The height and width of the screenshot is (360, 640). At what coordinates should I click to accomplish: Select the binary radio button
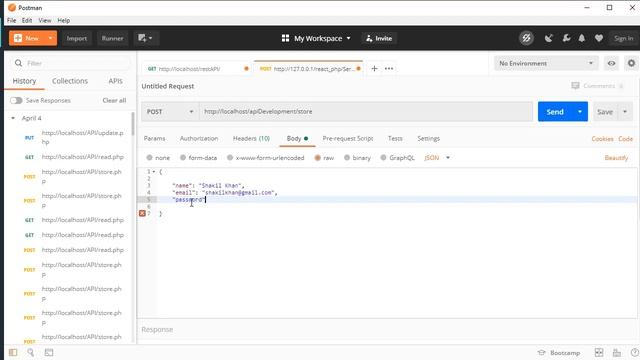tap(347, 158)
